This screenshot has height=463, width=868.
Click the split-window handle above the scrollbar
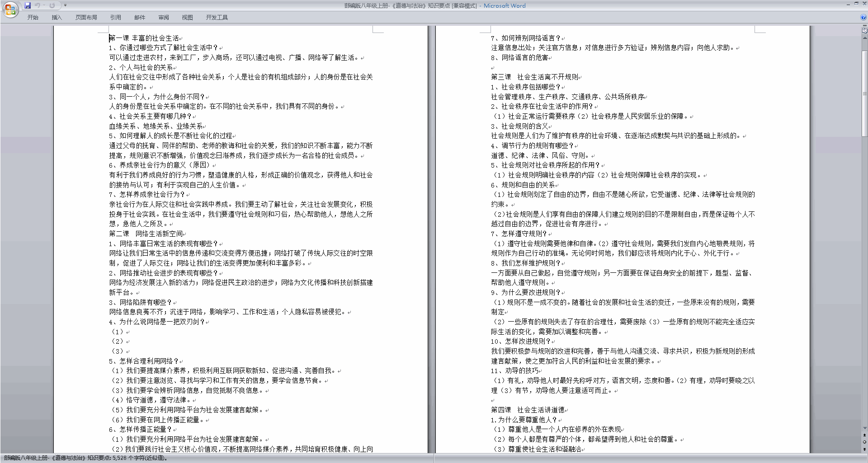click(864, 26)
